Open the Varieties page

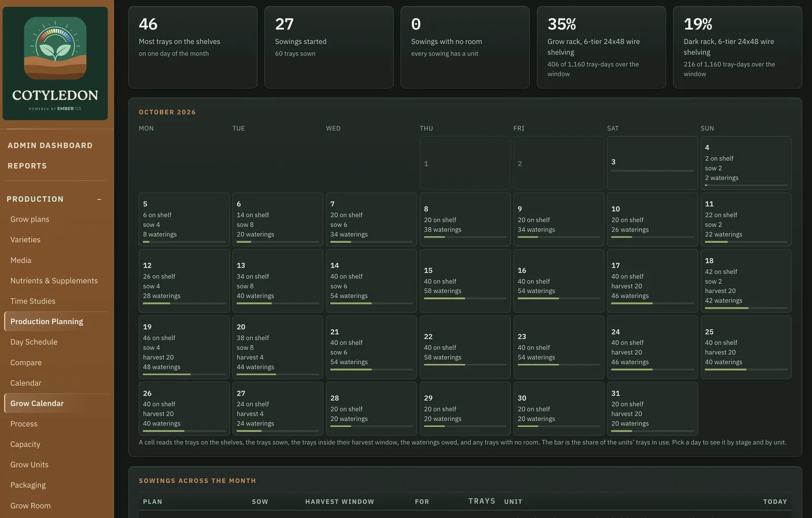click(x=25, y=239)
